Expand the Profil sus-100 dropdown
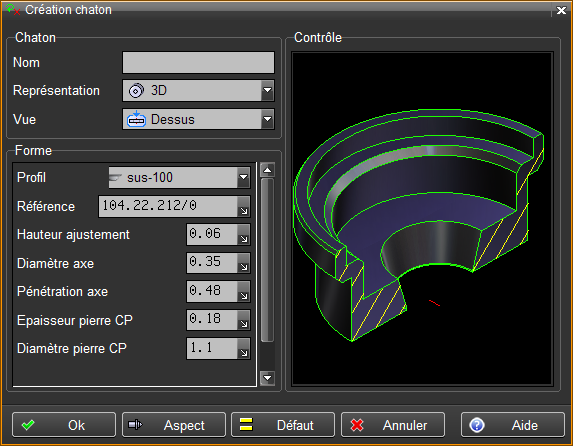Screen dimensions: 573x446 [x=179, y=178]
